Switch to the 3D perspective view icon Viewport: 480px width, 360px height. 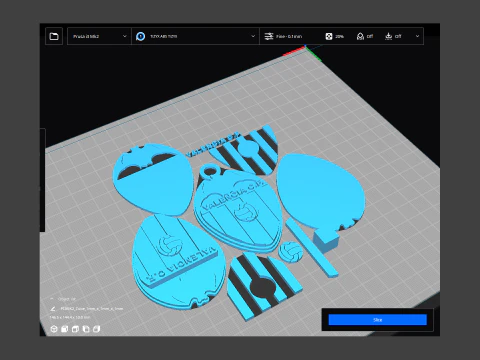(x=54, y=329)
